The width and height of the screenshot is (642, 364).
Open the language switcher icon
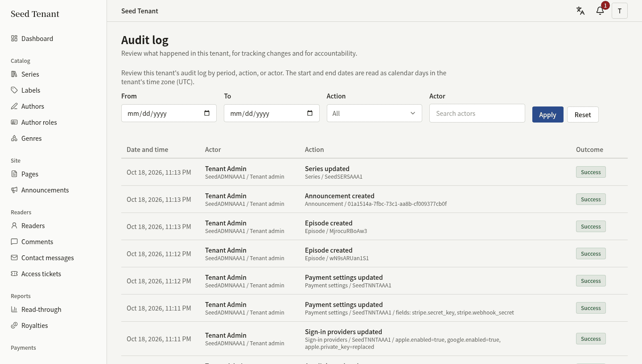point(580,11)
